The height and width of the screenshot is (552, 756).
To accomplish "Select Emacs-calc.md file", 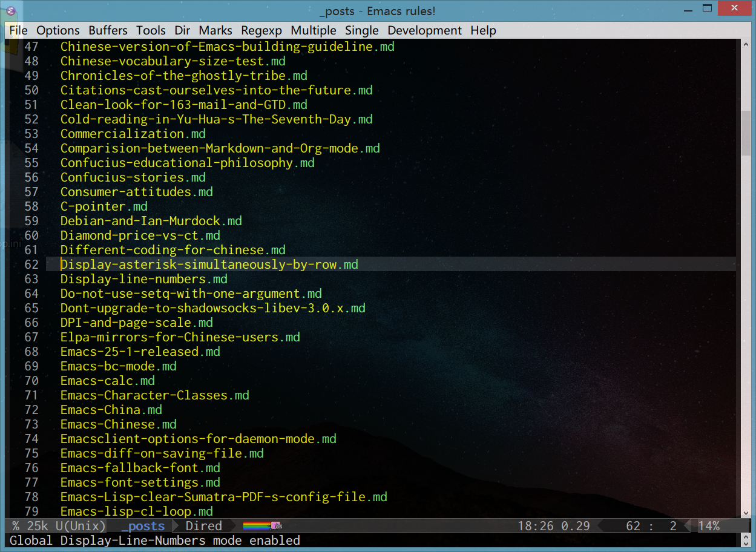I will [x=108, y=381].
